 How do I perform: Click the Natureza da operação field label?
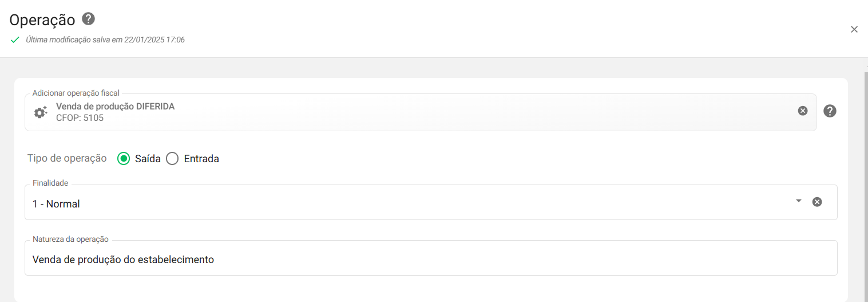(x=70, y=239)
